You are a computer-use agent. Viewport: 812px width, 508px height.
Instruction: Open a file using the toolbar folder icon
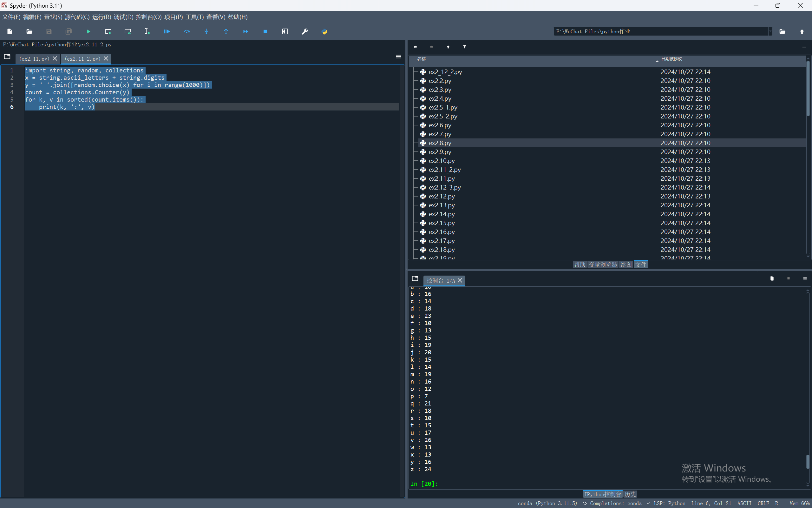pos(29,31)
